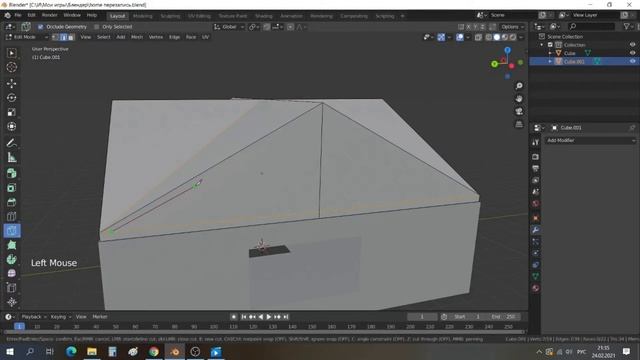
Task: Select the Edge Slide tool
Action: [x=11, y=287]
